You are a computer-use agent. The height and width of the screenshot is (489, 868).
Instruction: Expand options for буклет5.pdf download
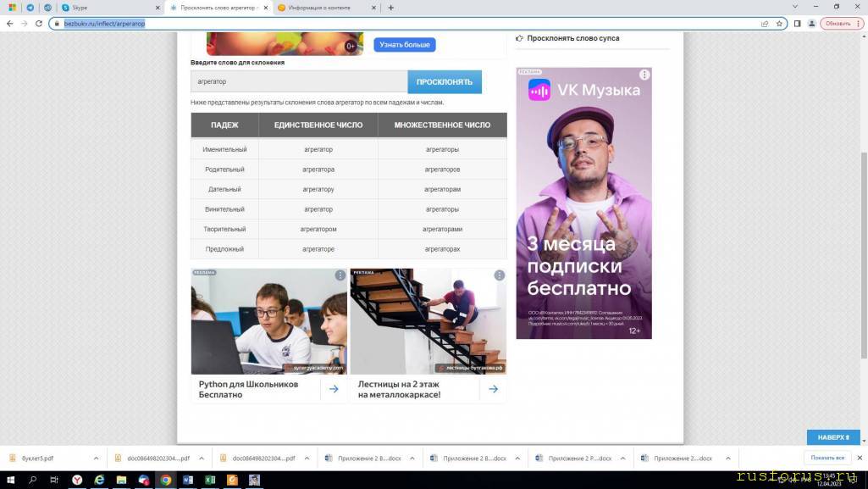tap(96, 458)
